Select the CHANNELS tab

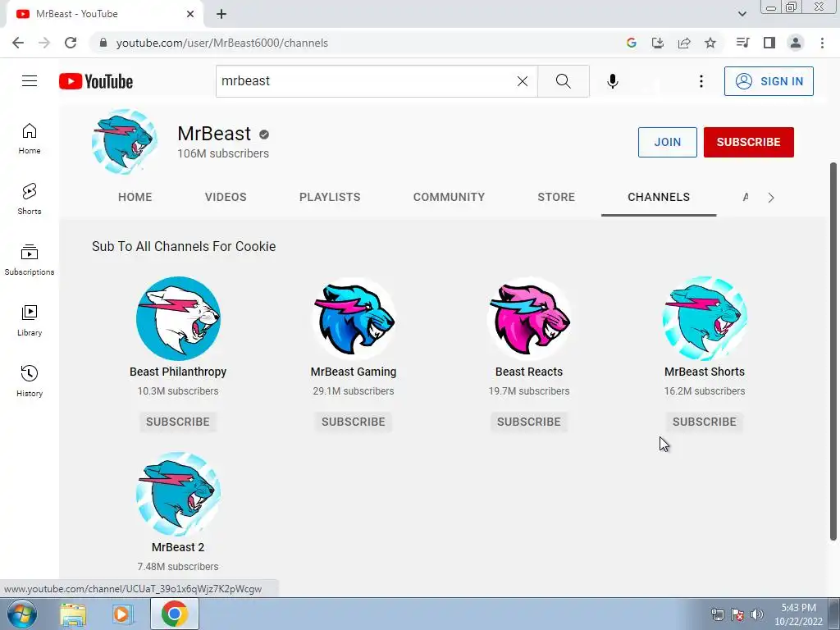coord(659,197)
